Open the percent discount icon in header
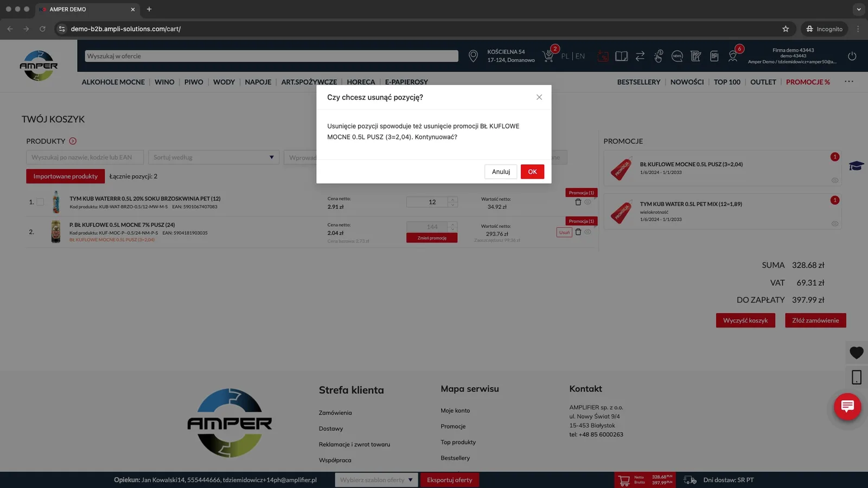The width and height of the screenshot is (868, 488). [x=603, y=56]
